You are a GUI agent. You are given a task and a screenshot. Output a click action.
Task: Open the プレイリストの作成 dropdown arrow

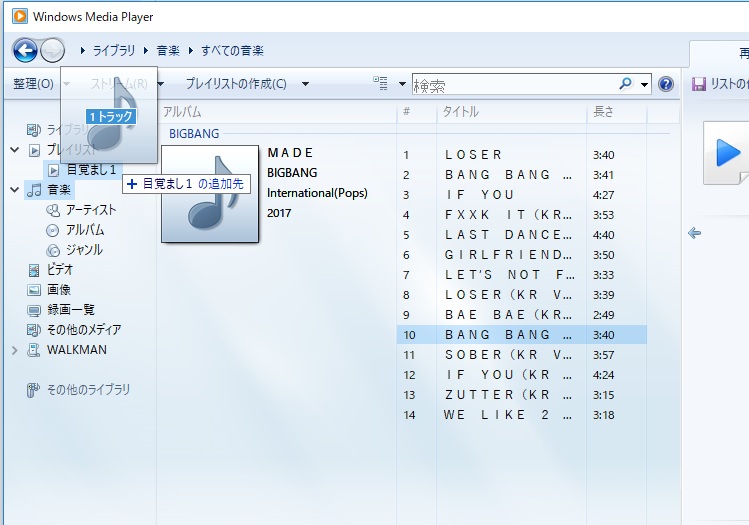tap(305, 84)
